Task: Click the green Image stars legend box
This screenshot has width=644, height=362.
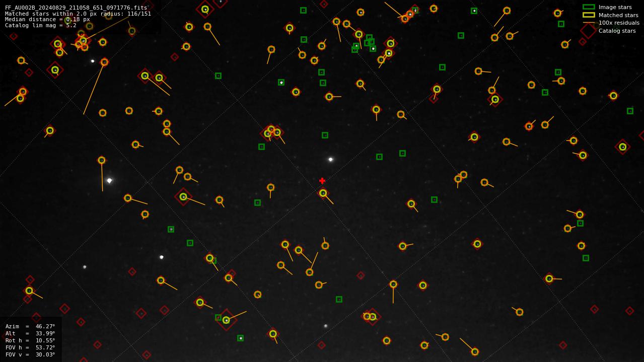Action: pos(589,7)
